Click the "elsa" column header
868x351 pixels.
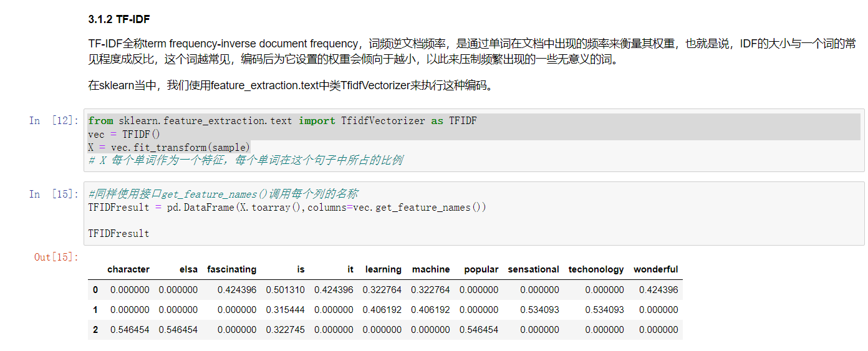click(188, 269)
